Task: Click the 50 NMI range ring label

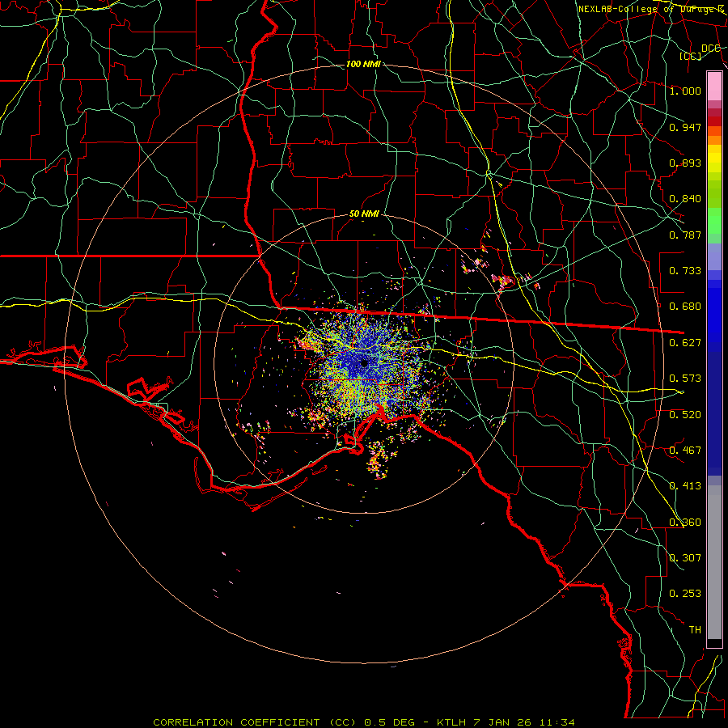Action: point(364,214)
